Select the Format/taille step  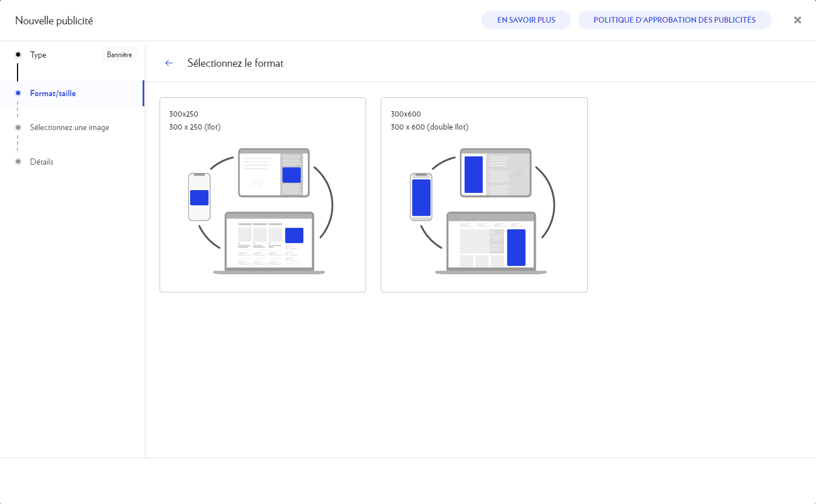click(x=53, y=93)
